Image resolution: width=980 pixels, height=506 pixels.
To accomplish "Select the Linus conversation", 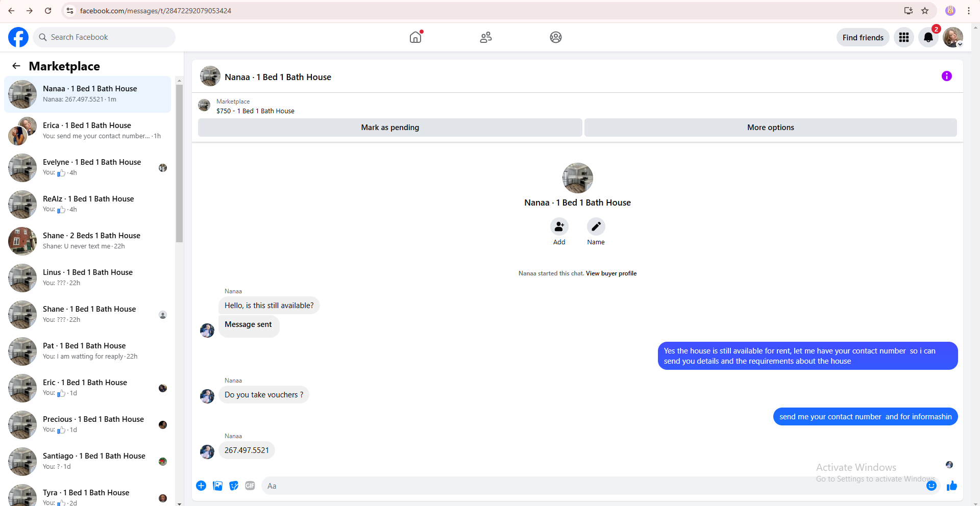I will click(87, 278).
